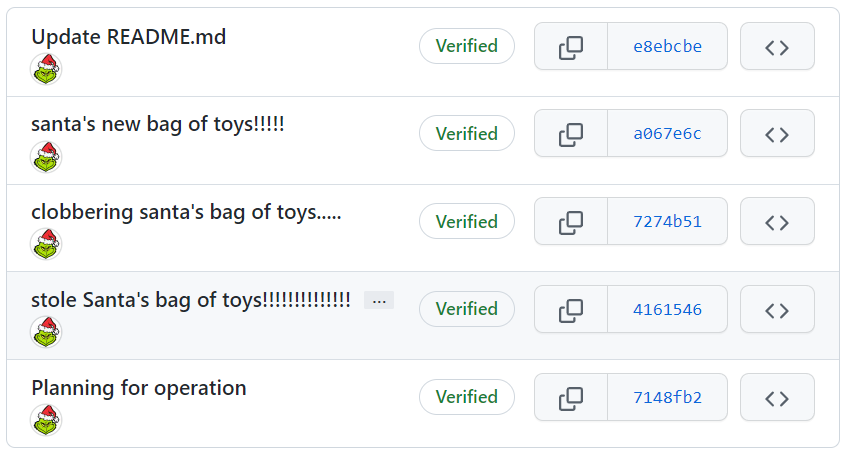
Task: Copy full SHA for commit e8ebcbe
Action: (x=571, y=46)
